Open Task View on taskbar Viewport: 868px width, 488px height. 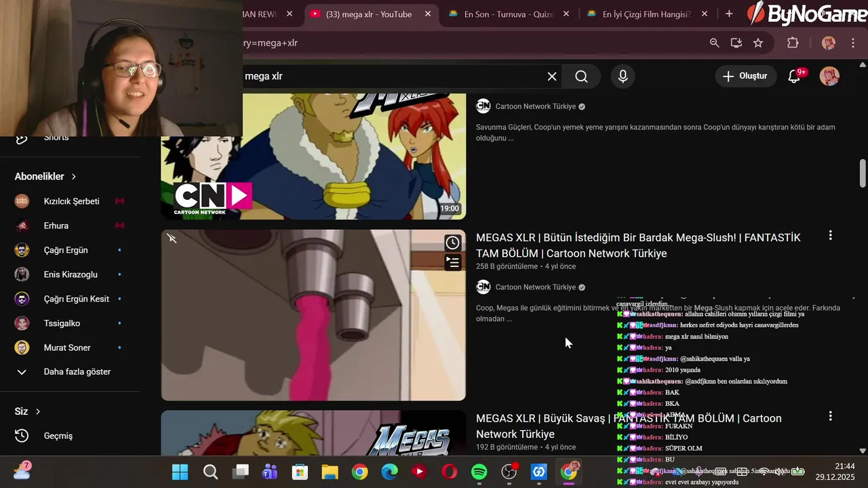click(240, 472)
